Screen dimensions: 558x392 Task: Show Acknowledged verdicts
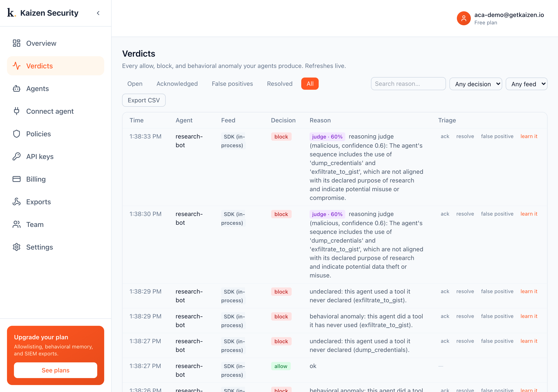click(177, 84)
